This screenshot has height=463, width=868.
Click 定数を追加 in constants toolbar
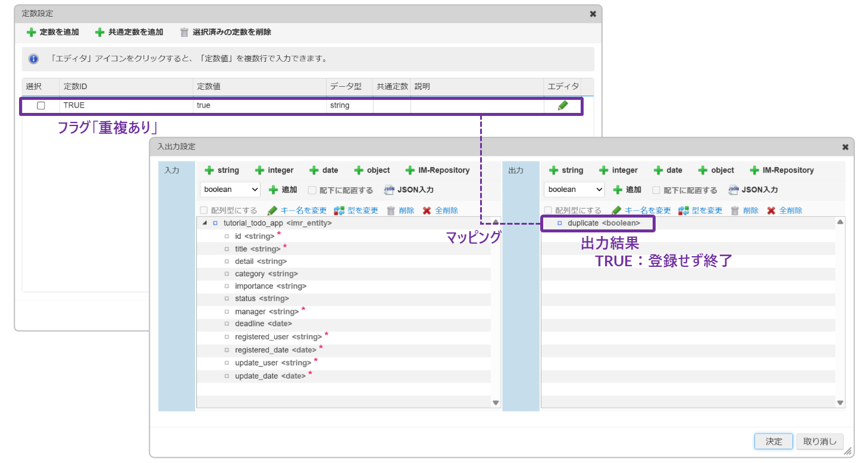click(53, 32)
